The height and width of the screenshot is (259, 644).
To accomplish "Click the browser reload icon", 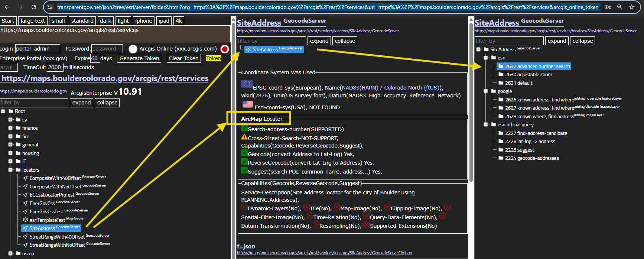I will [34, 7].
